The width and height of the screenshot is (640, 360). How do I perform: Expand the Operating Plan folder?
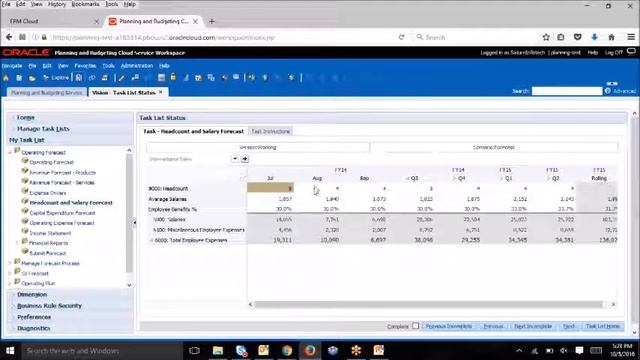tap(10, 283)
